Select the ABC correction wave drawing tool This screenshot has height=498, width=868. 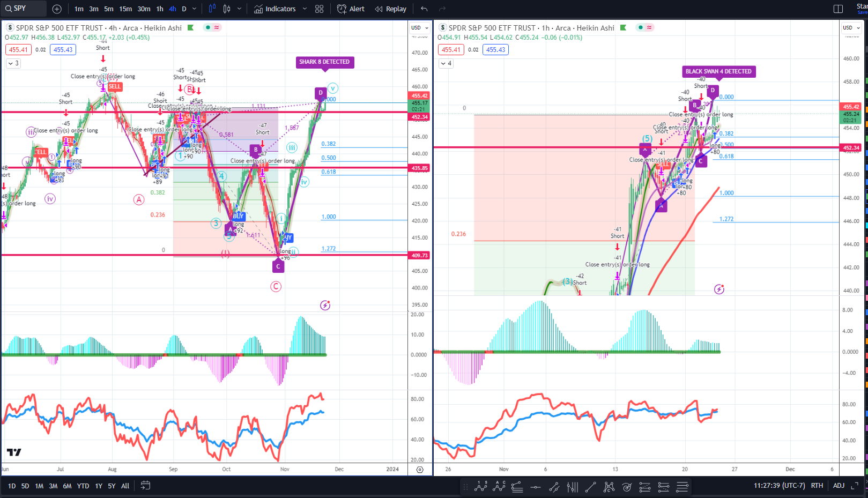tap(500, 487)
